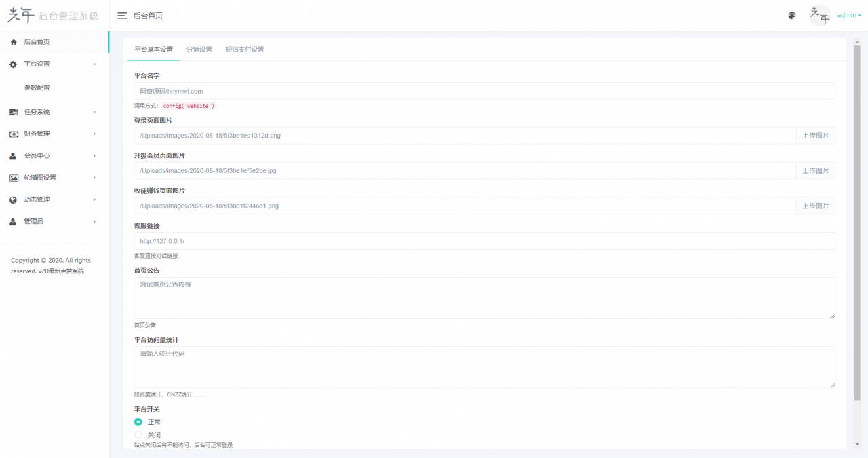Click the page vertical scrollbar
Image resolution: width=868 pixels, height=458 pixels.
pyautogui.click(x=857, y=224)
